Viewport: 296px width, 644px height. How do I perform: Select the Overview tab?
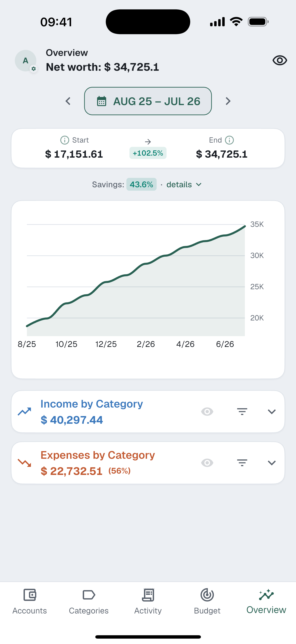click(x=266, y=601)
